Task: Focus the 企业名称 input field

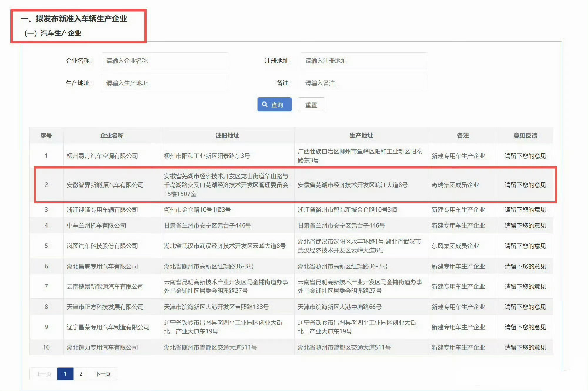Action: tap(165, 61)
